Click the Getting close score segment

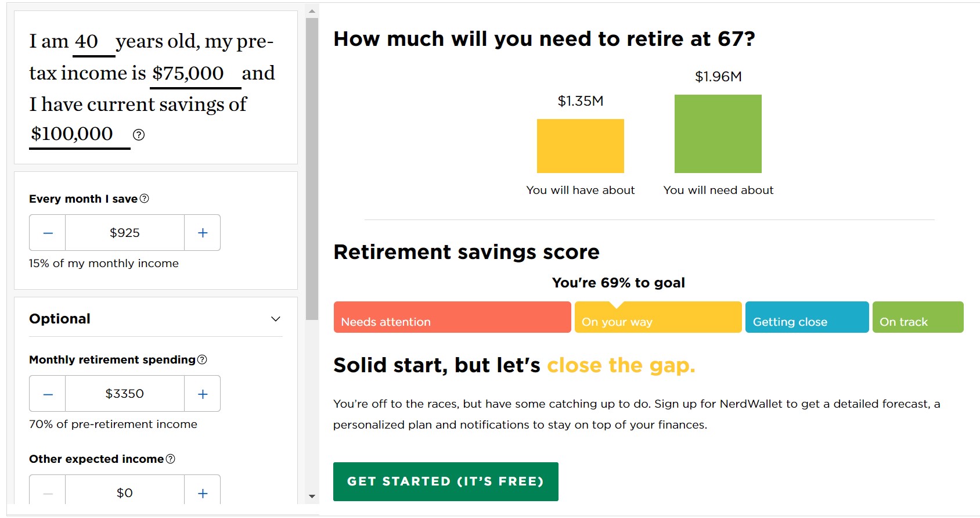(806, 317)
